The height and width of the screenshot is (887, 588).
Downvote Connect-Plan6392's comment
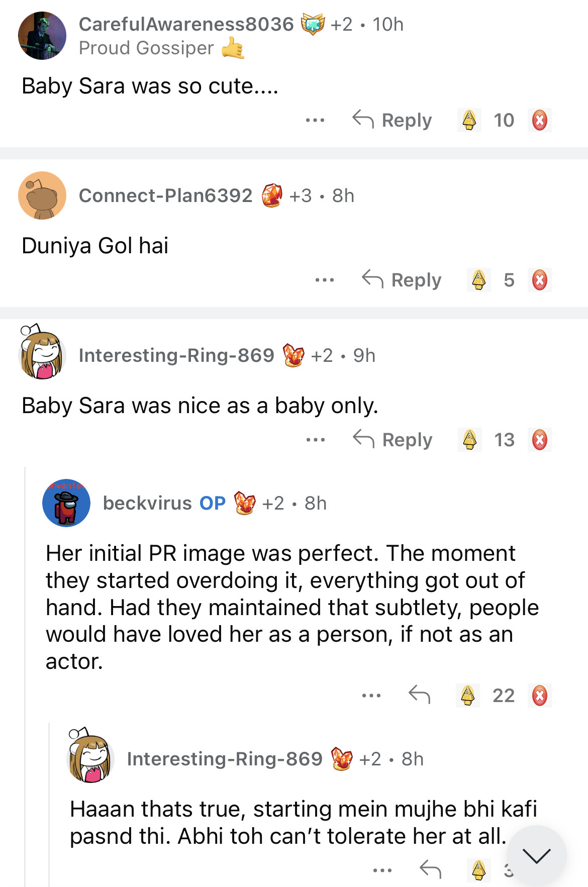pos(539,280)
